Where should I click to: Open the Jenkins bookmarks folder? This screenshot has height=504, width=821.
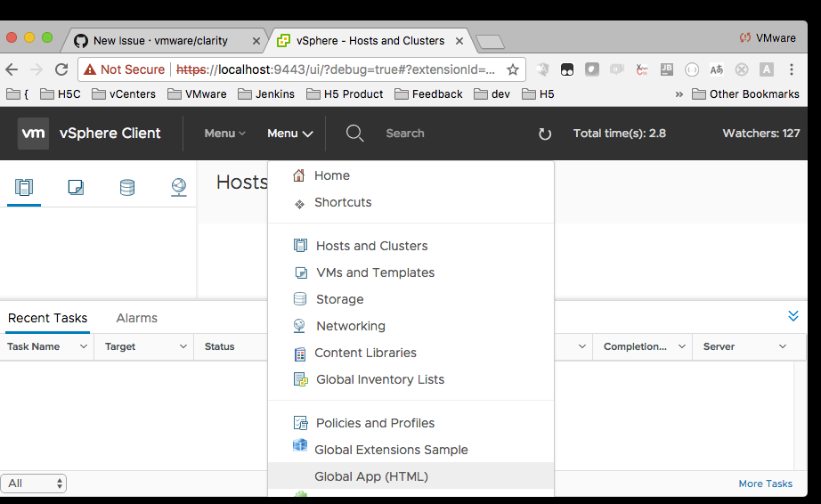(x=266, y=94)
